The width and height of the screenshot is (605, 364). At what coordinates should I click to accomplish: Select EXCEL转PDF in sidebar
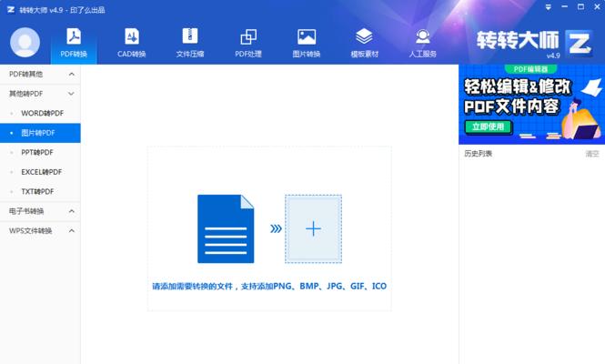pos(40,172)
